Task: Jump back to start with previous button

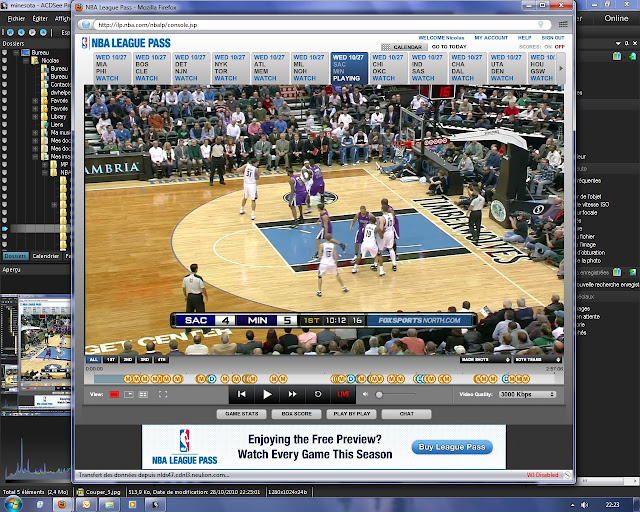Action: click(x=242, y=394)
